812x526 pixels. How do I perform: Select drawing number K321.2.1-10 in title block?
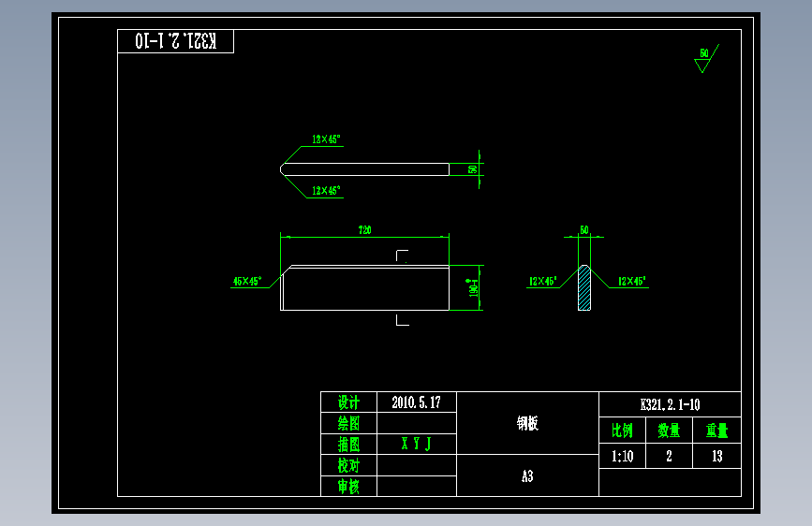click(x=670, y=404)
